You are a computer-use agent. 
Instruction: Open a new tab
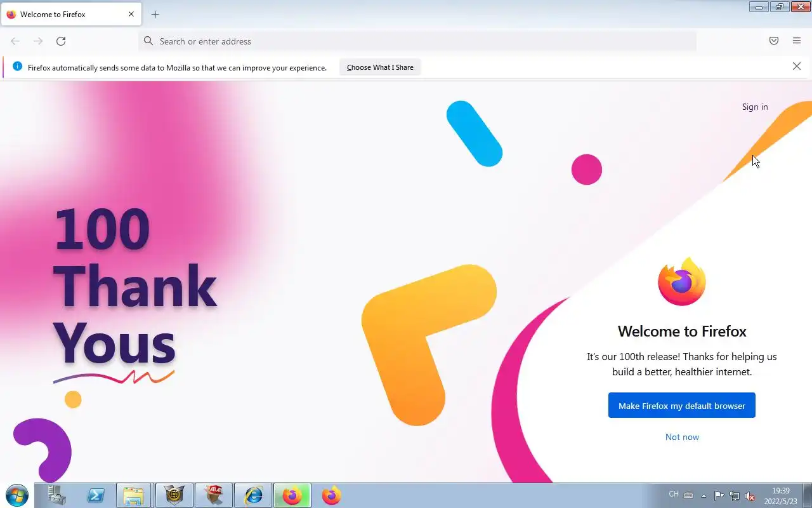click(x=155, y=14)
